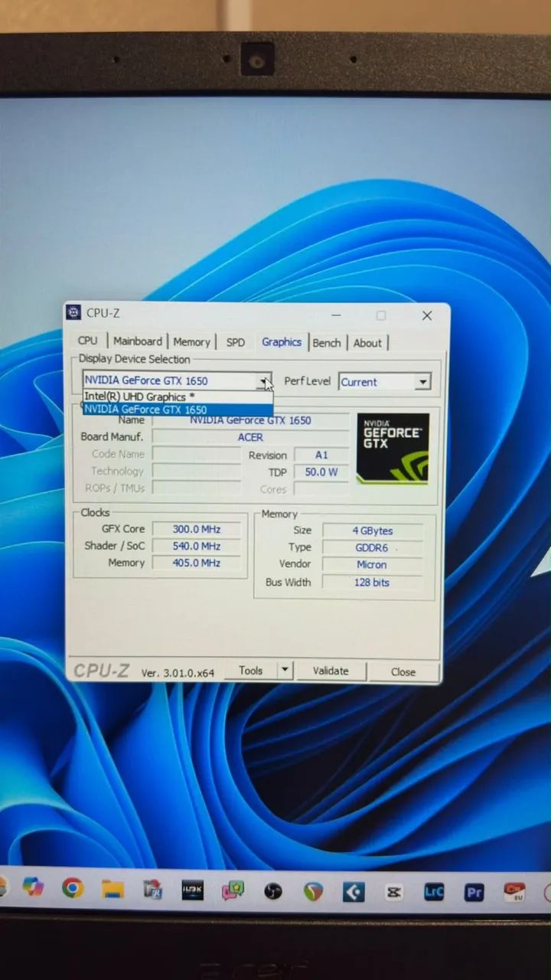This screenshot has height=980, width=551.
Task: Open the round green-orange taskbar icon
Action: pos(313,891)
